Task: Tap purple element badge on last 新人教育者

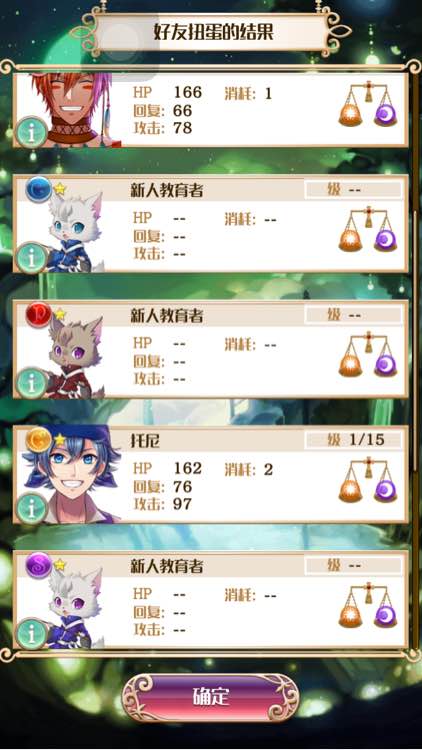Action: [38, 565]
